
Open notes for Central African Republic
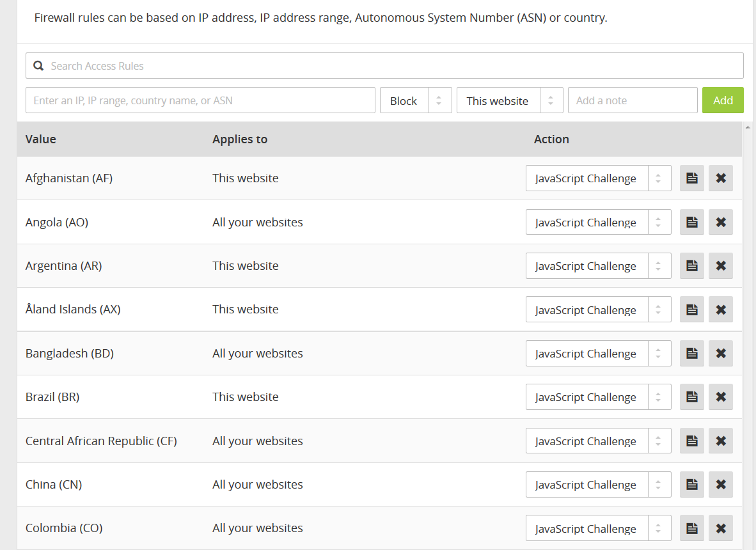tap(691, 441)
